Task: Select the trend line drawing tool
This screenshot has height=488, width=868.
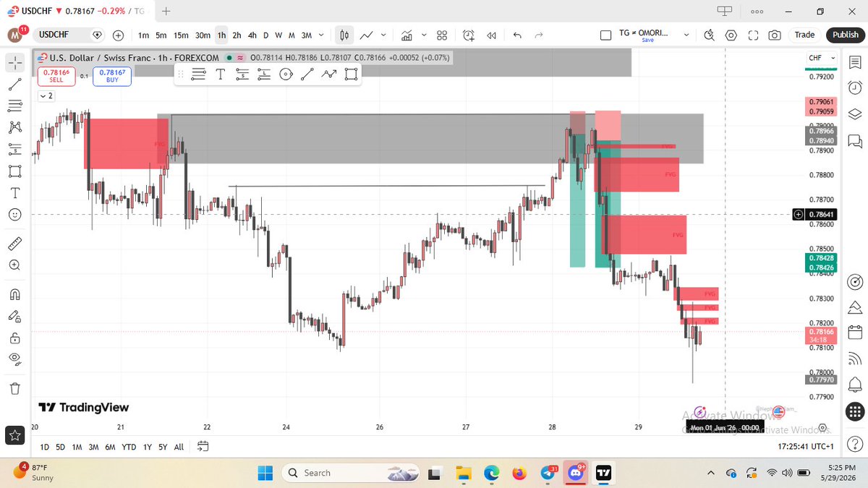Action: click(14, 84)
